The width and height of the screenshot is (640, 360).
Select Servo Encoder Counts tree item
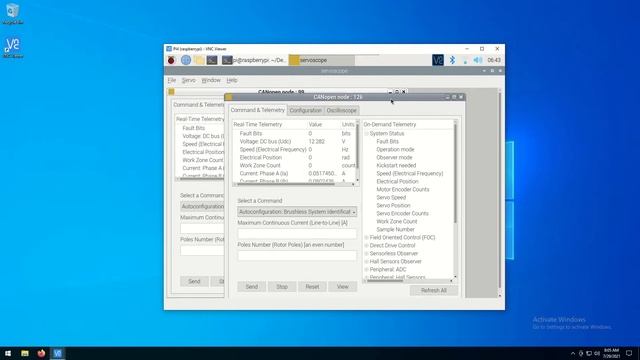[402, 213]
